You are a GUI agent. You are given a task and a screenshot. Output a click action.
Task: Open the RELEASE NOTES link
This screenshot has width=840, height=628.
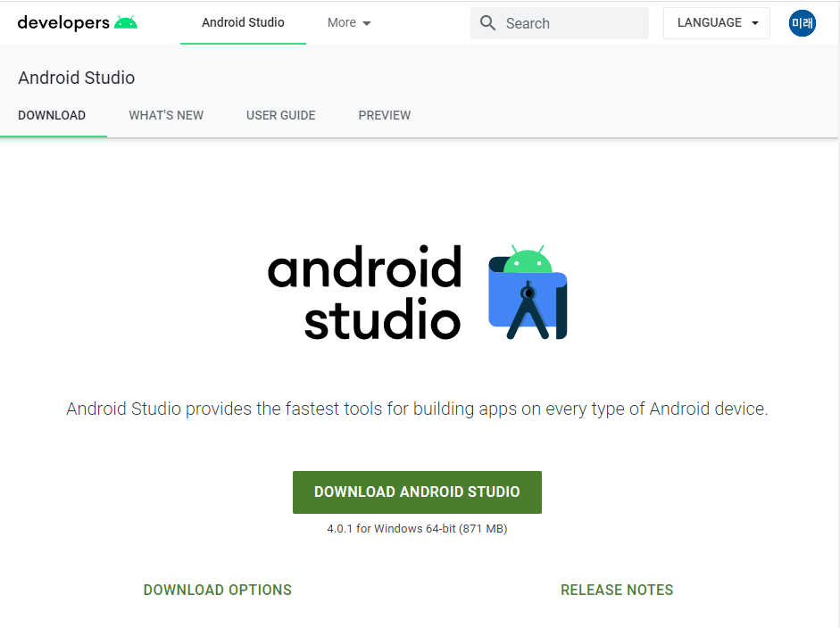pyautogui.click(x=617, y=590)
